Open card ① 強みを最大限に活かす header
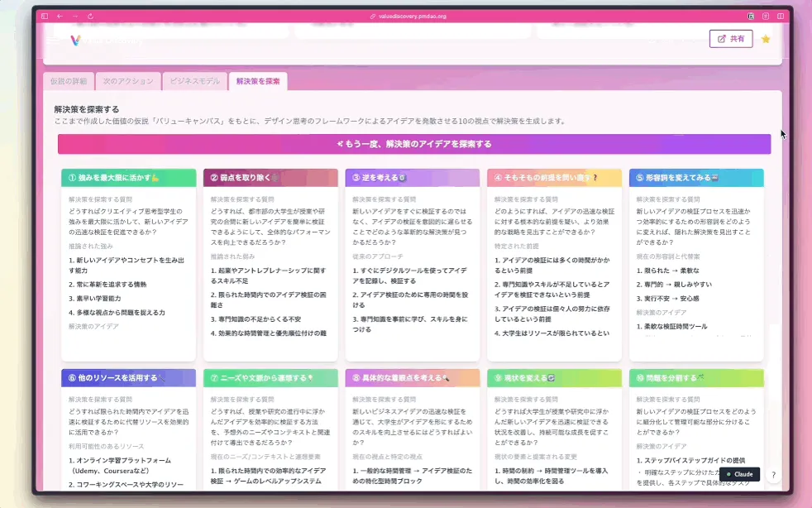This screenshot has height=508, width=812. (x=128, y=178)
